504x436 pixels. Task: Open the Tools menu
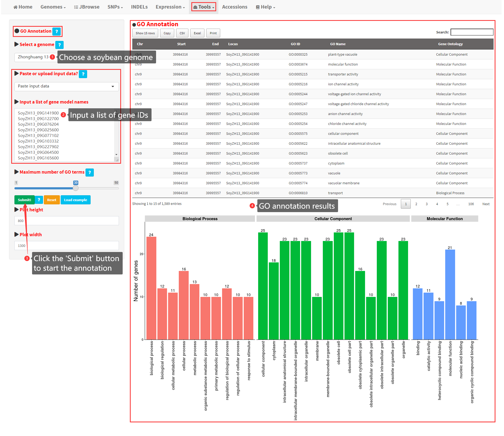[x=204, y=7]
